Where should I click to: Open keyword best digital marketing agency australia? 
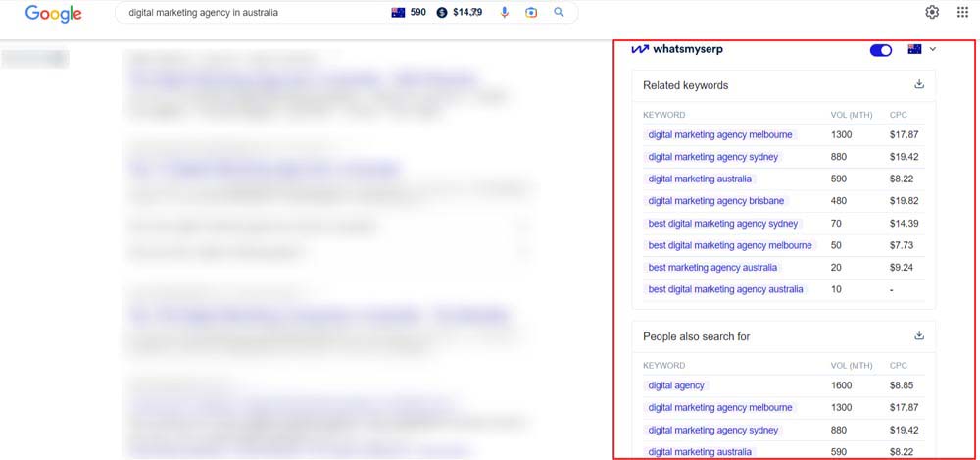725,289
